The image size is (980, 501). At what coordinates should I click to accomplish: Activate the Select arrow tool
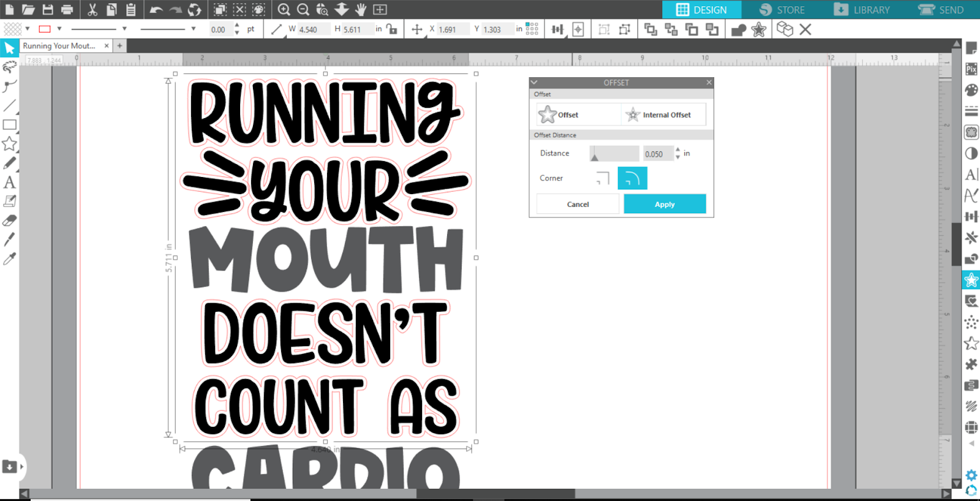click(9, 48)
